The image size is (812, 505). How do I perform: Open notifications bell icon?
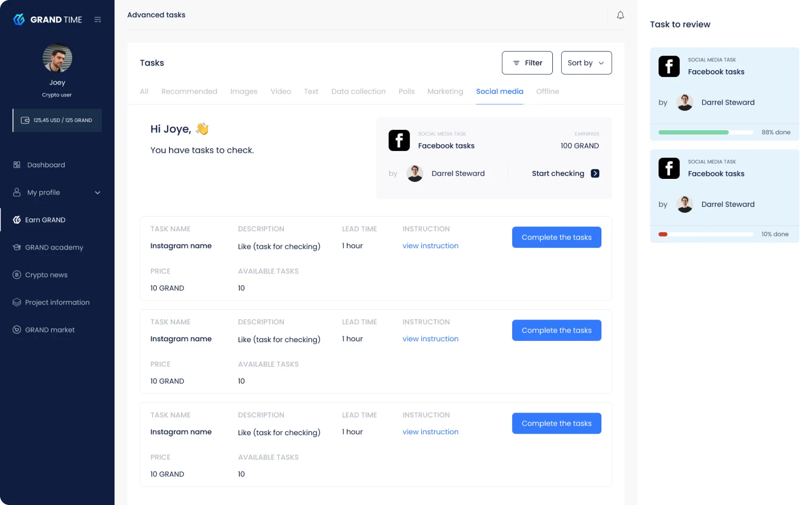click(x=620, y=15)
